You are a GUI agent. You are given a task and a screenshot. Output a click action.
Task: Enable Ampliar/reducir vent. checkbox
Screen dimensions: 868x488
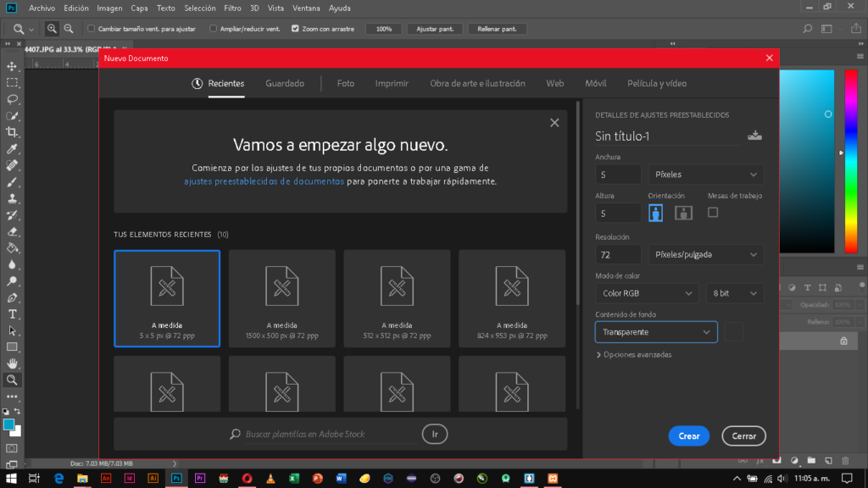point(213,29)
